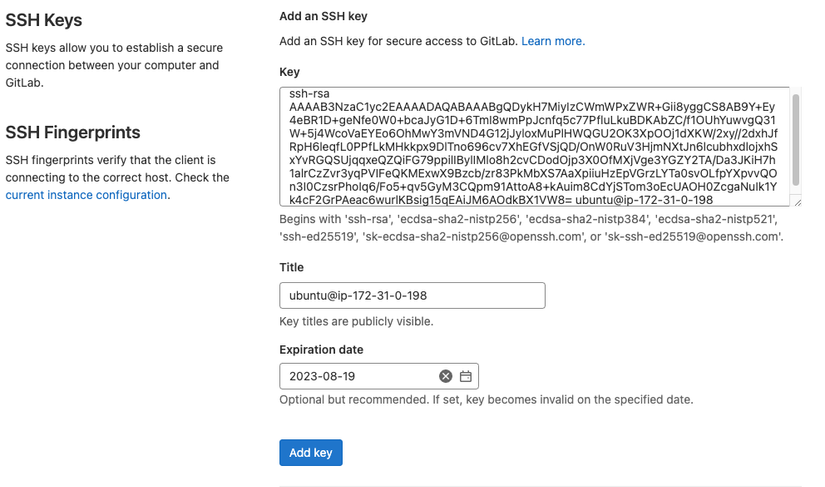Click the Expiration date label
This screenshot has width=825, height=487.
coord(321,350)
